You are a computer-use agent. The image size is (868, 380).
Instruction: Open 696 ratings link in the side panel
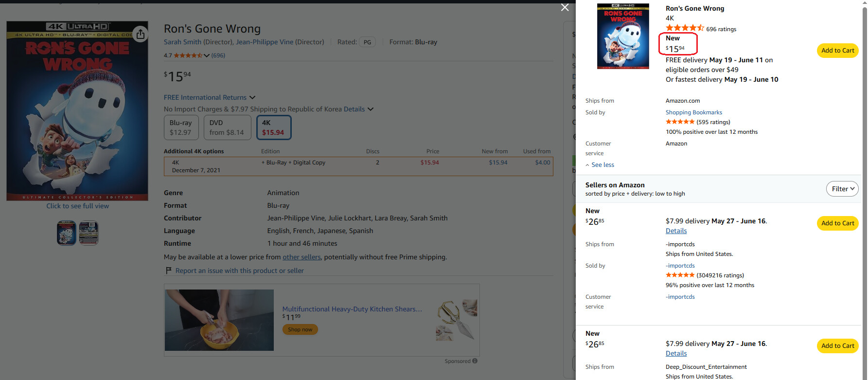(721, 29)
